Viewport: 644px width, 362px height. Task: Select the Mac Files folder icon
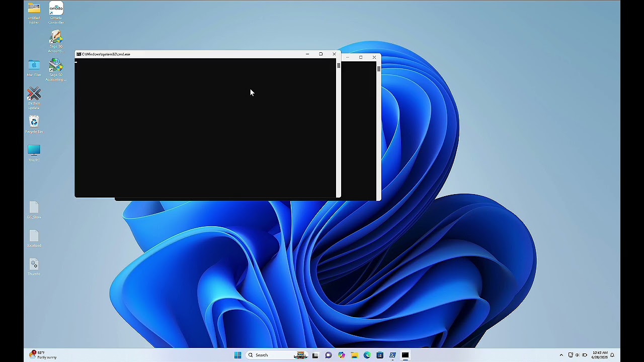point(34,68)
